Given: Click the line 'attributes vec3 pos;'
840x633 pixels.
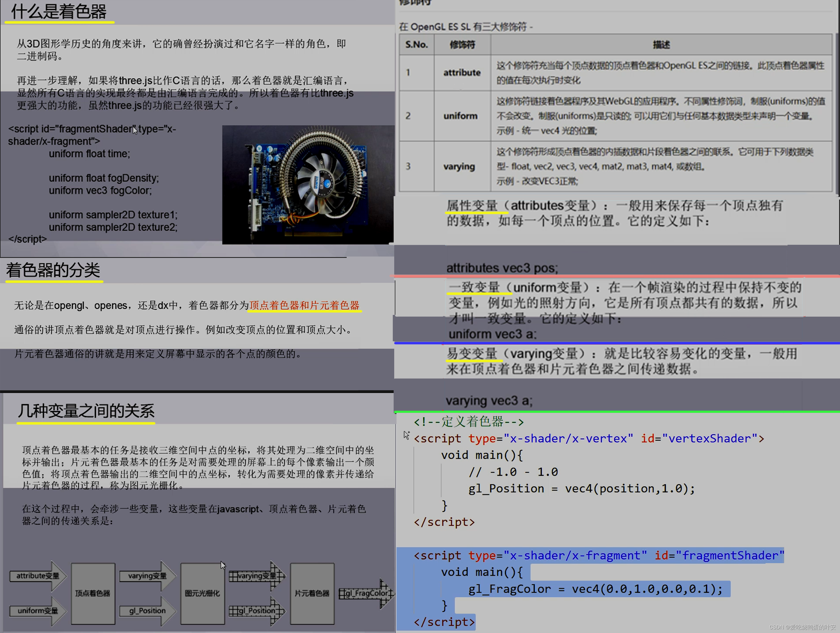Looking at the screenshot, I should click(502, 268).
